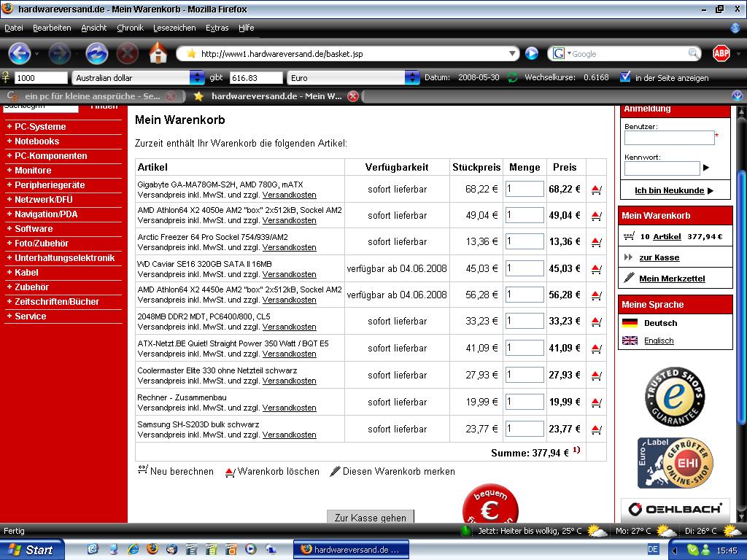747x560 pixels.
Task: Open the Datei menu
Action: [x=13, y=28]
